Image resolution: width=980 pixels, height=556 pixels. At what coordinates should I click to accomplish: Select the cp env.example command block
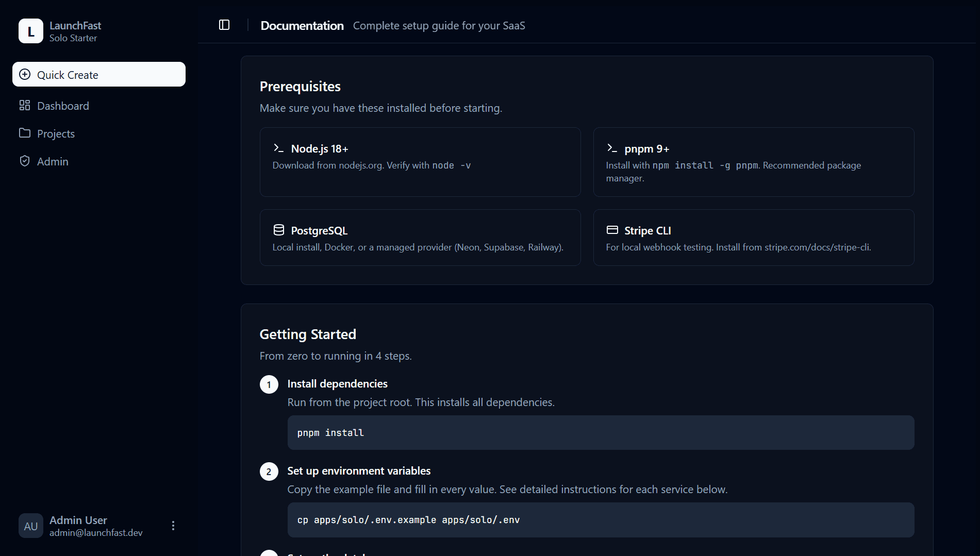600,519
